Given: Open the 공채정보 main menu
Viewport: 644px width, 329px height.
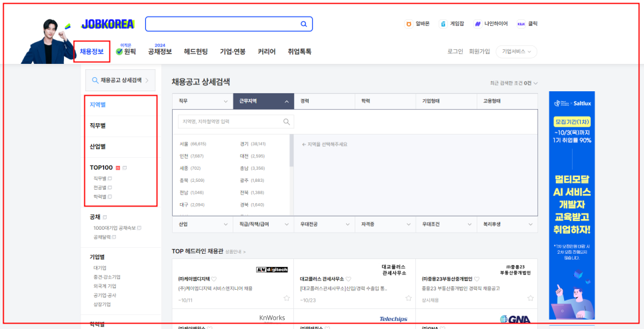Looking at the screenshot, I should coord(160,52).
